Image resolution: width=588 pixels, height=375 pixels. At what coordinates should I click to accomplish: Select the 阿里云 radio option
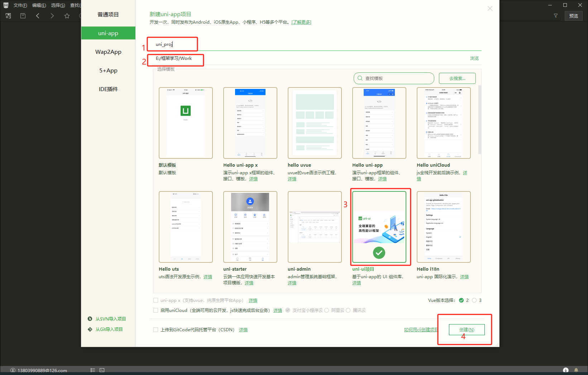click(x=327, y=310)
